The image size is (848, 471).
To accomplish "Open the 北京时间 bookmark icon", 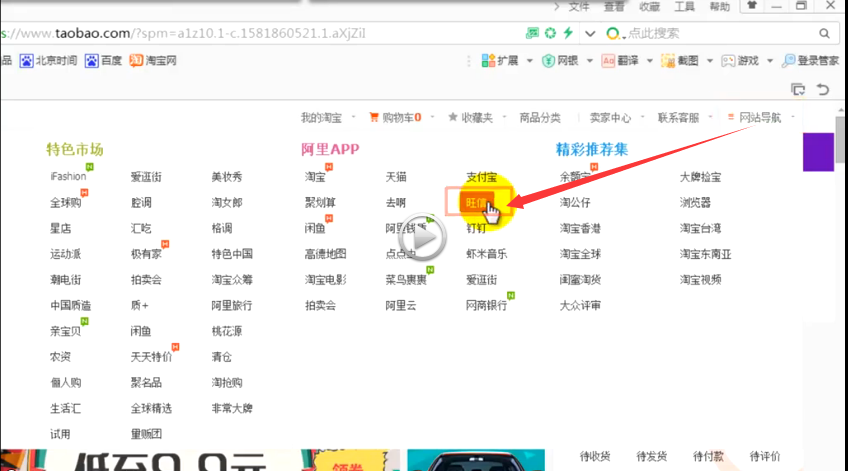I will pyautogui.click(x=26, y=61).
